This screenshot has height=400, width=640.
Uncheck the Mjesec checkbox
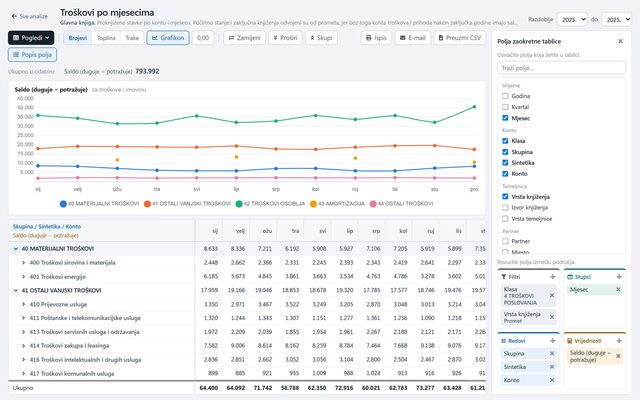(x=505, y=118)
